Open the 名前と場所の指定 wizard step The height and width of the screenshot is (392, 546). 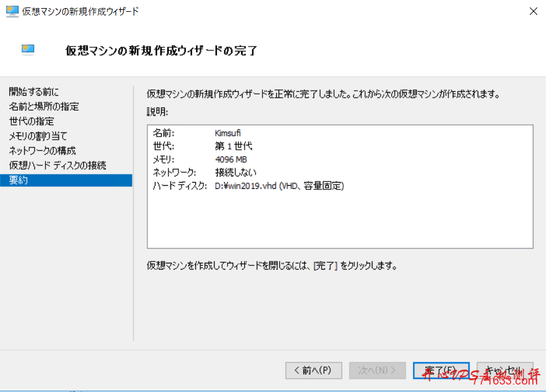click(42, 106)
